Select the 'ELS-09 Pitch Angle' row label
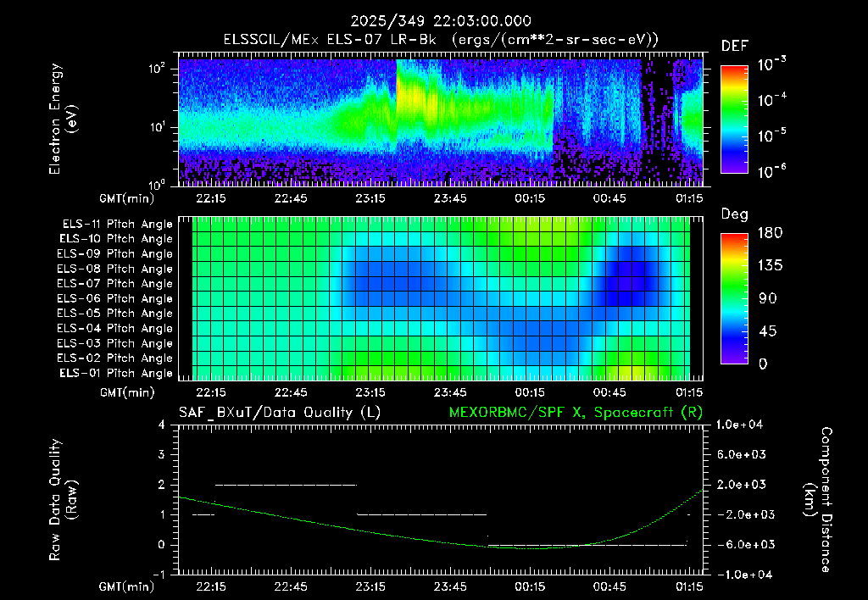 click(115, 254)
